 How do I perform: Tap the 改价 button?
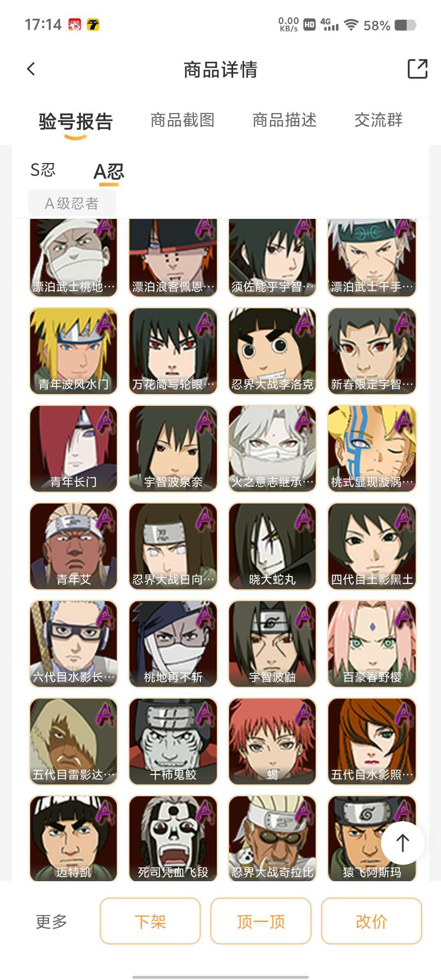coord(372,921)
